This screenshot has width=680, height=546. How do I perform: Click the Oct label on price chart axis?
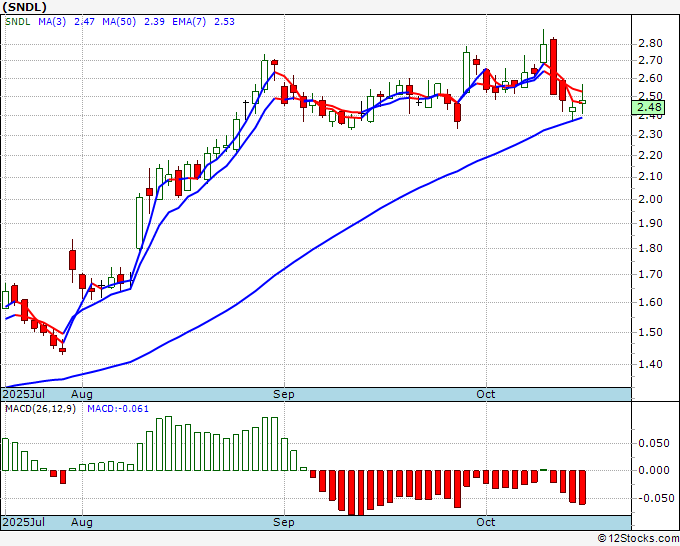pos(486,394)
